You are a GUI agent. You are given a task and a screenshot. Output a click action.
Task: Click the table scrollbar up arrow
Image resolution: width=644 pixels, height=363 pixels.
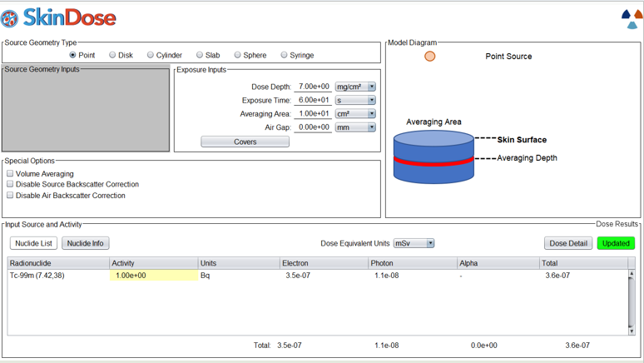632,273
